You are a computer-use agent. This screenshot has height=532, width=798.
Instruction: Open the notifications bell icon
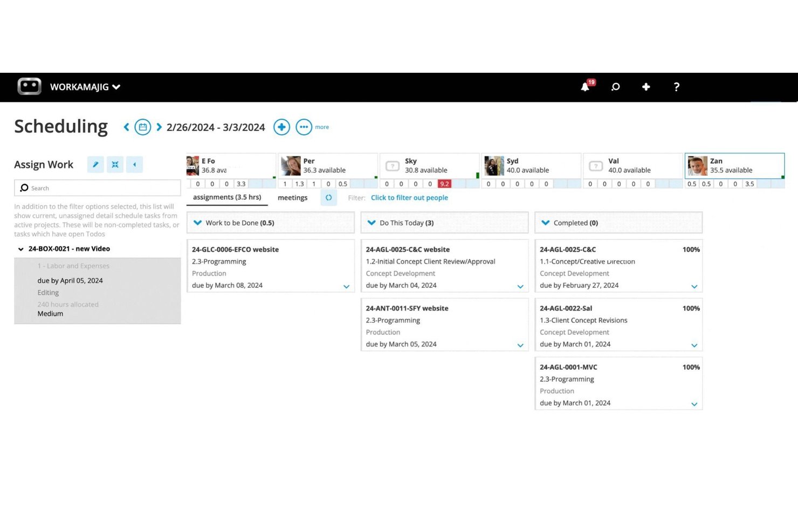(586, 87)
